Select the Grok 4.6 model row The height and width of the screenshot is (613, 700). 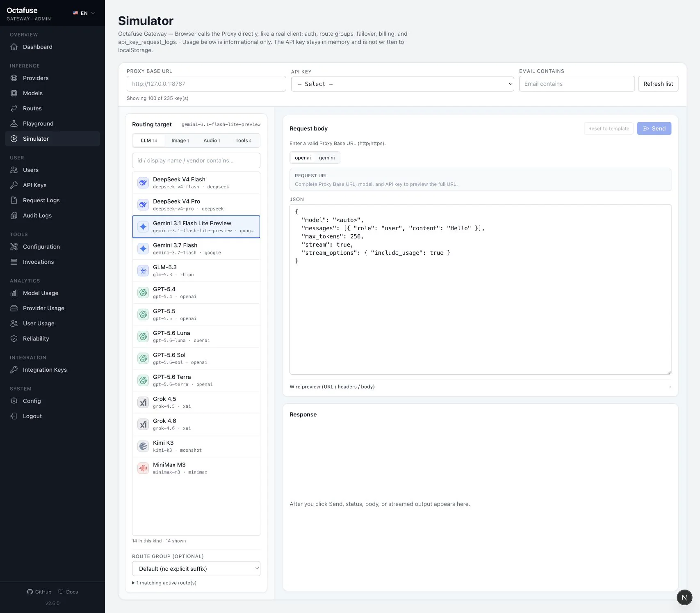point(196,424)
